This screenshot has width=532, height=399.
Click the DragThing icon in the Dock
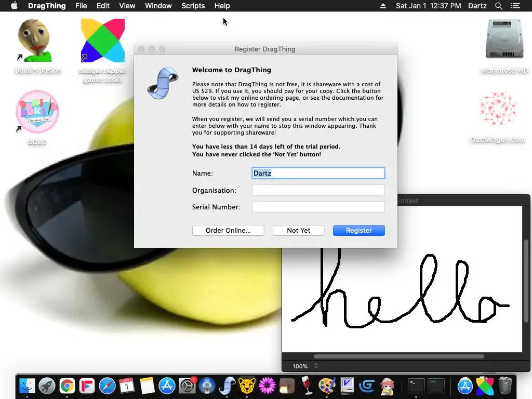pos(227,386)
